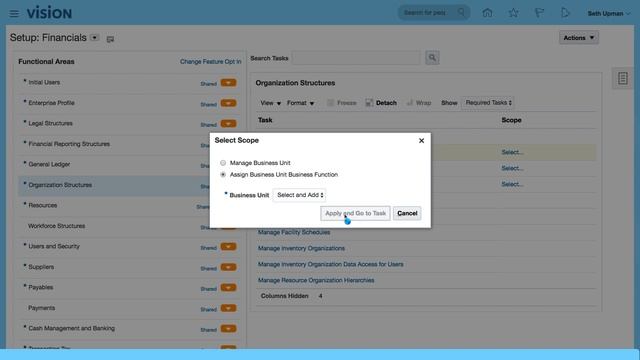Open the Show Required Tasks dropdown
This screenshot has height=360, width=640.
tap(488, 103)
